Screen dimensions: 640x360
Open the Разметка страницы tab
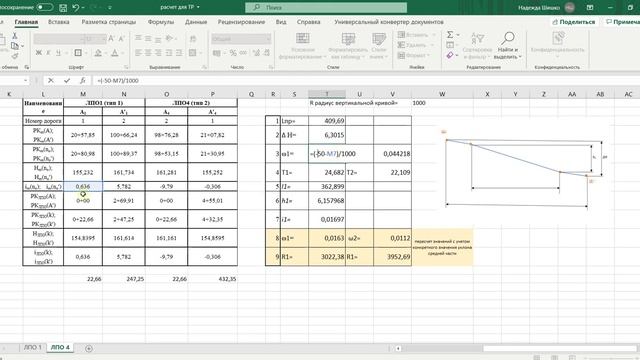tap(109, 22)
